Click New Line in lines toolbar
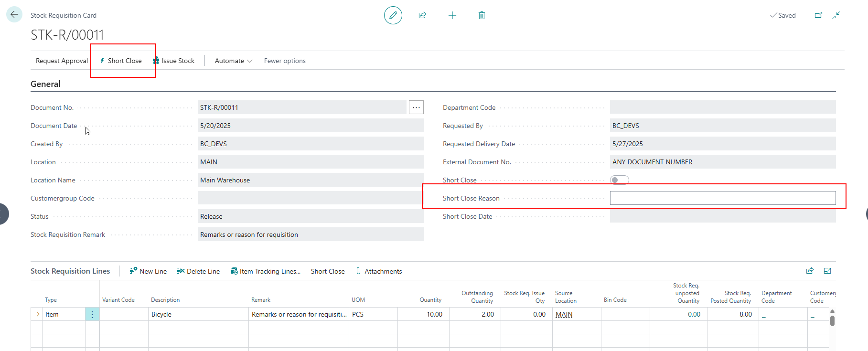Image resolution: width=868 pixels, height=351 pixels. (x=148, y=271)
